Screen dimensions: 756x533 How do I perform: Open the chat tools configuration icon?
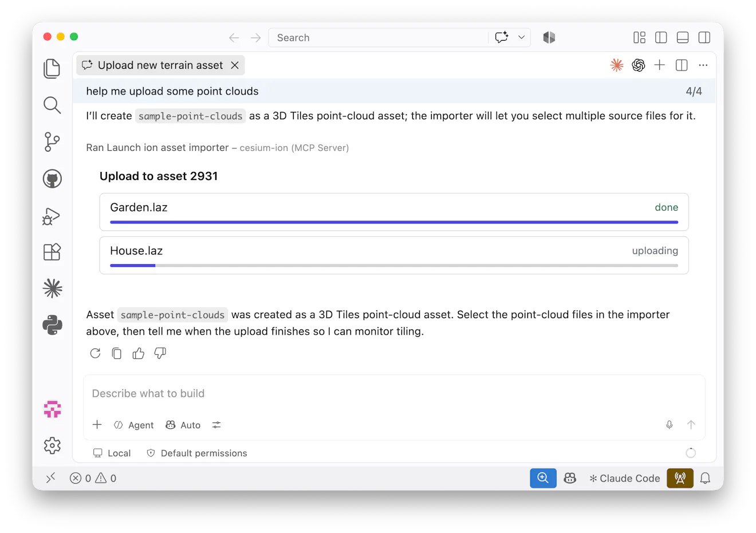[x=216, y=425]
